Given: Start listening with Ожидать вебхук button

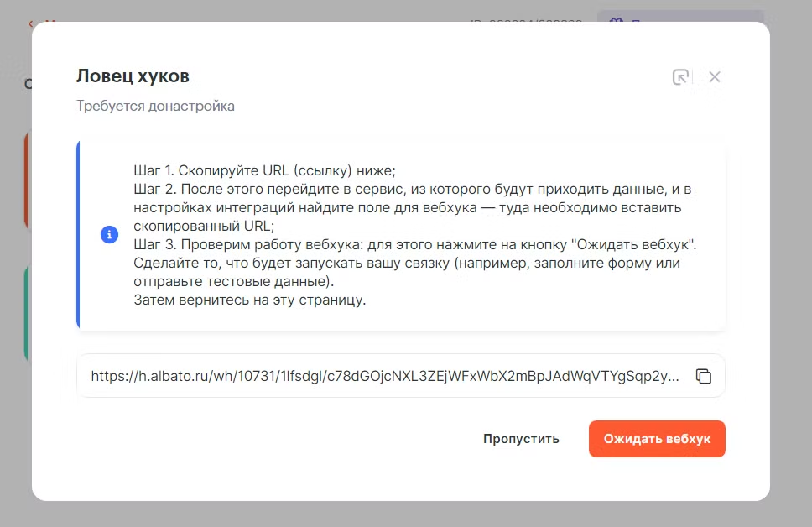Looking at the screenshot, I should [657, 439].
